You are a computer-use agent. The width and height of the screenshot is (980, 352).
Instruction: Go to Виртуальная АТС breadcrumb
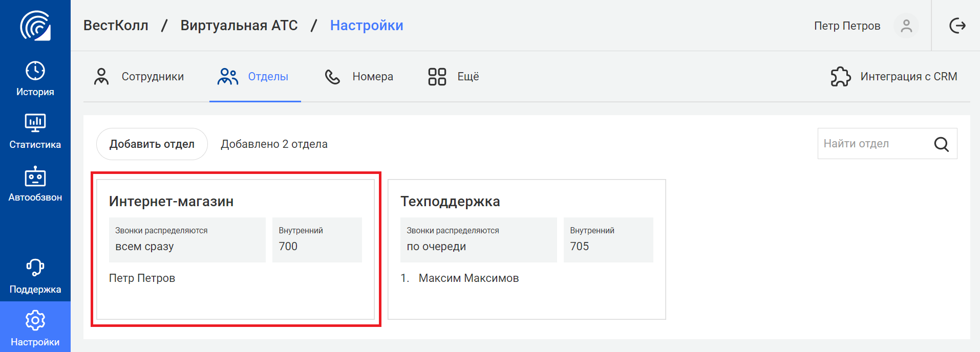pyautogui.click(x=239, y=26)
